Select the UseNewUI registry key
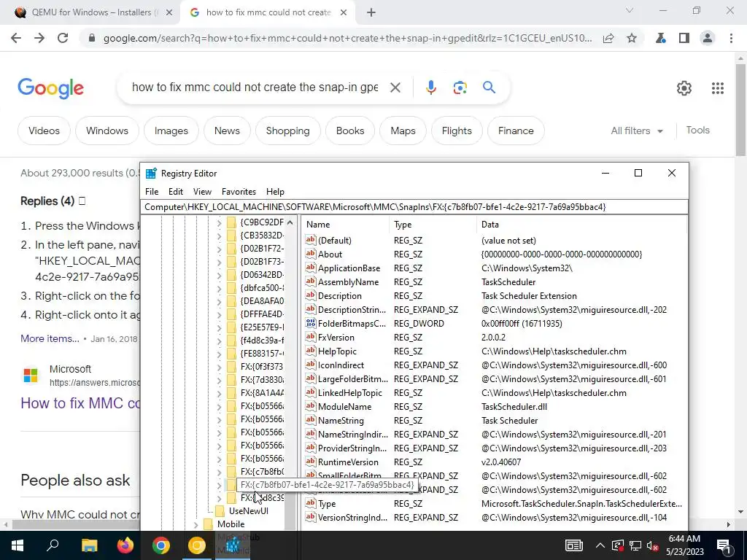Screen dimensions: 747x560 click(248, 511)
